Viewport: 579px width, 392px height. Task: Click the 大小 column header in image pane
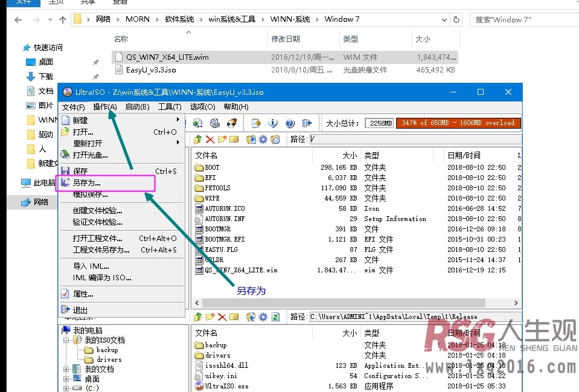[x=350, y=156]
